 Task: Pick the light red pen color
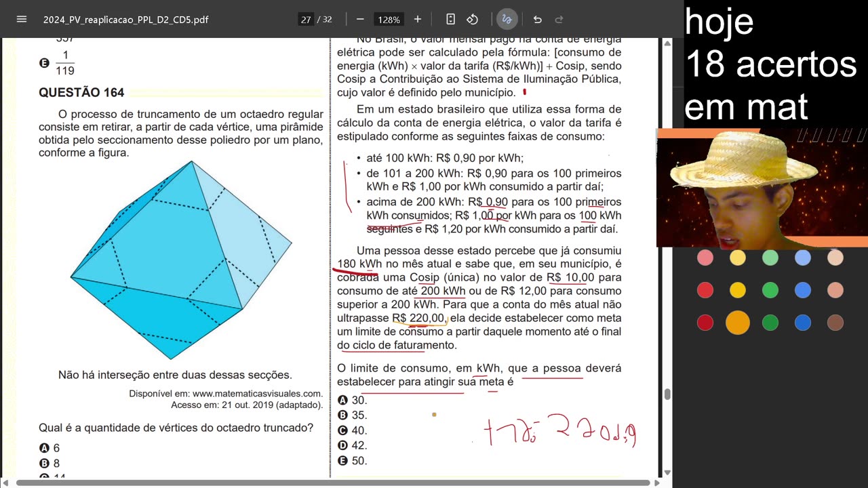click(x=705, y=258)
